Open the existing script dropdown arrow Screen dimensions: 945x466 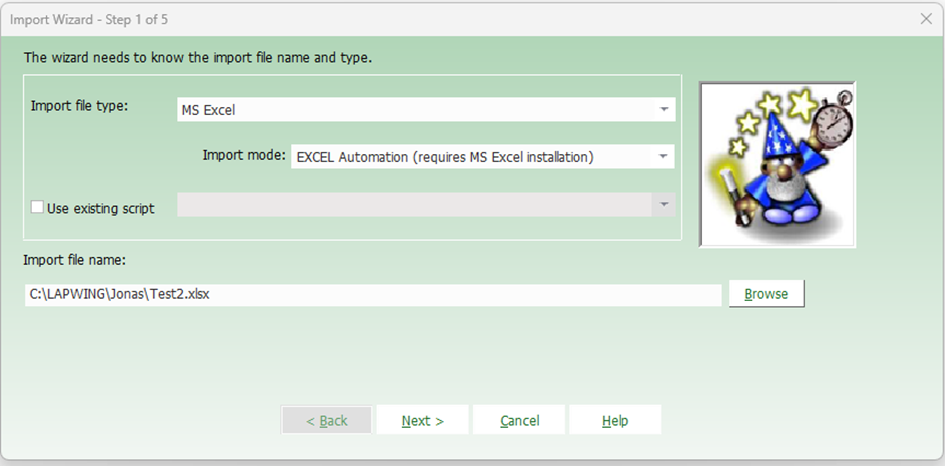pos(664,205)
